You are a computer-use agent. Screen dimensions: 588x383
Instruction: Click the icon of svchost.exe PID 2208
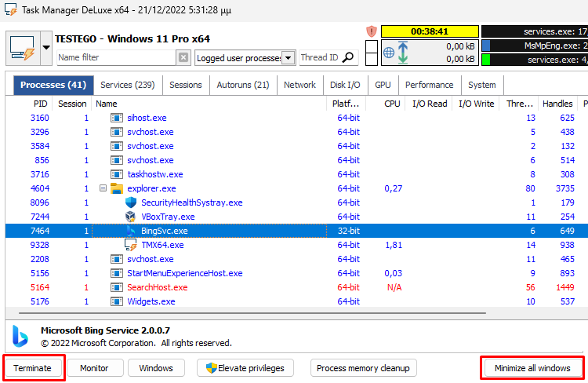click(117, 259)
